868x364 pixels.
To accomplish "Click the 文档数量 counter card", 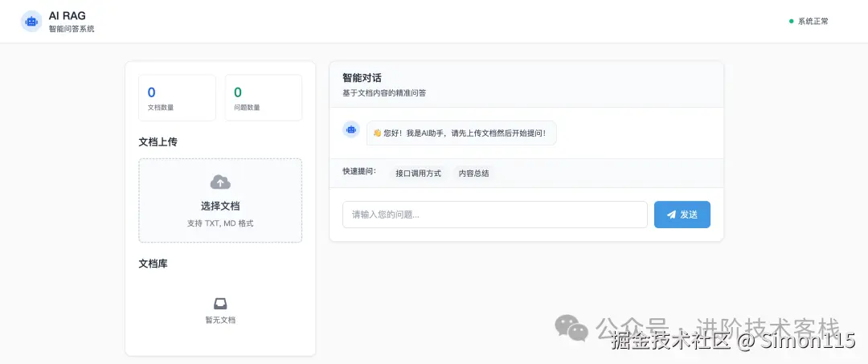I will pyautogui.click(x=177, y=98).
